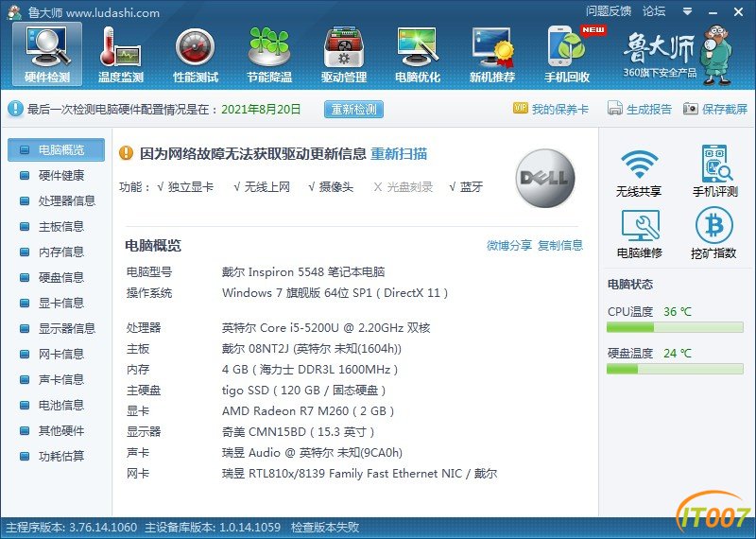Open 我的保养卡 link
The height and width of the screenshot is (539, 756).
coord(560,109)
